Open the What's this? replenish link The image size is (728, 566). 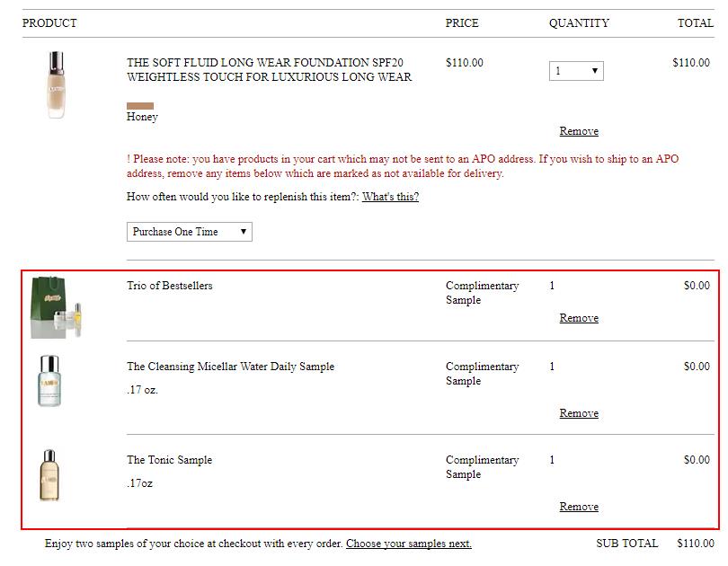(x=390, y=197)
